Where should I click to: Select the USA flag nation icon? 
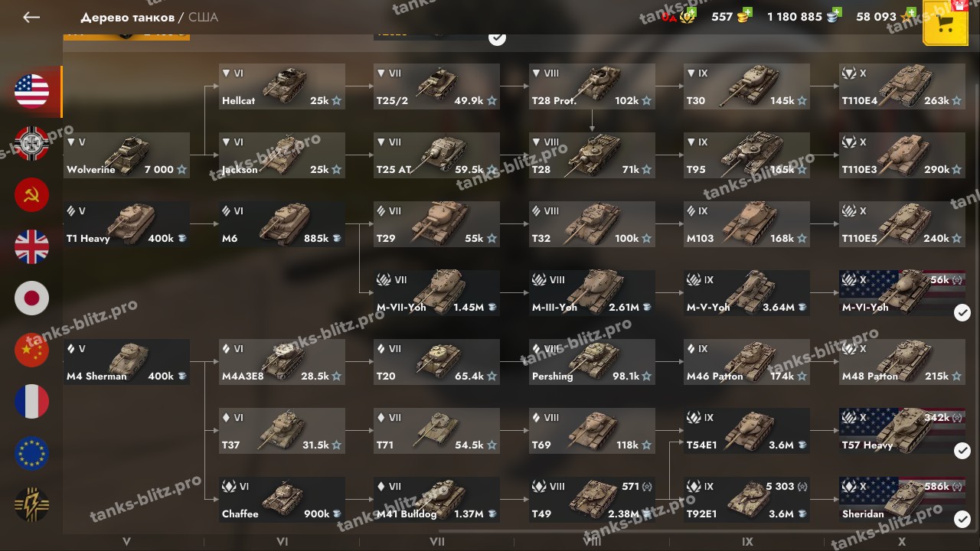tap(31, 92)
